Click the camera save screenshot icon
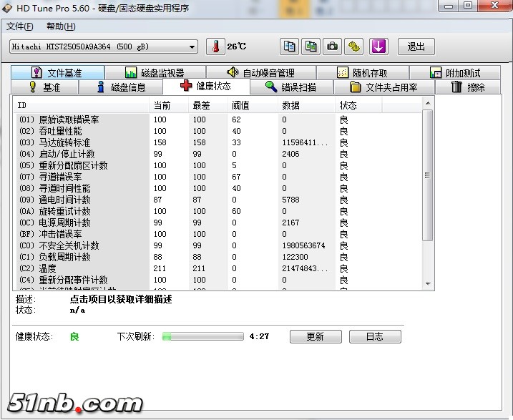This screenshot has height=420, width=513. [x=332, y=47]
